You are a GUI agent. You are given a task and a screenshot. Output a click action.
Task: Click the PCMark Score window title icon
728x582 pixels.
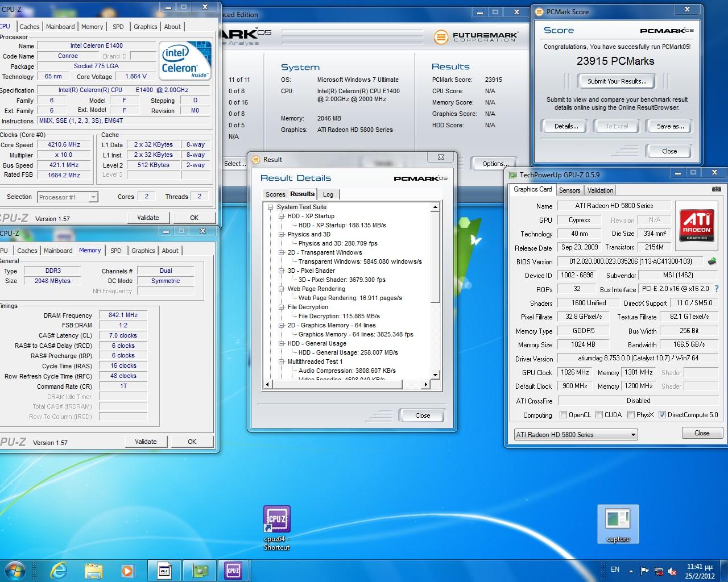coord(539,11)
